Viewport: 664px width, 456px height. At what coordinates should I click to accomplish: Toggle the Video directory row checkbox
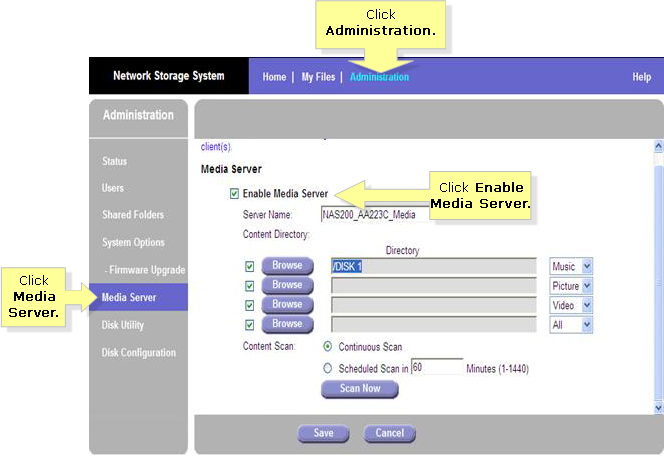click(249, 305)
